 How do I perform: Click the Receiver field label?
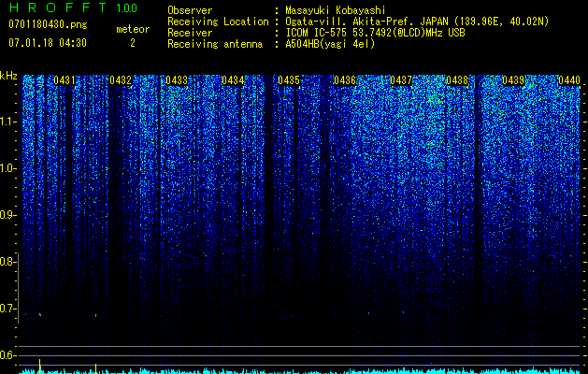coord(190,33)
